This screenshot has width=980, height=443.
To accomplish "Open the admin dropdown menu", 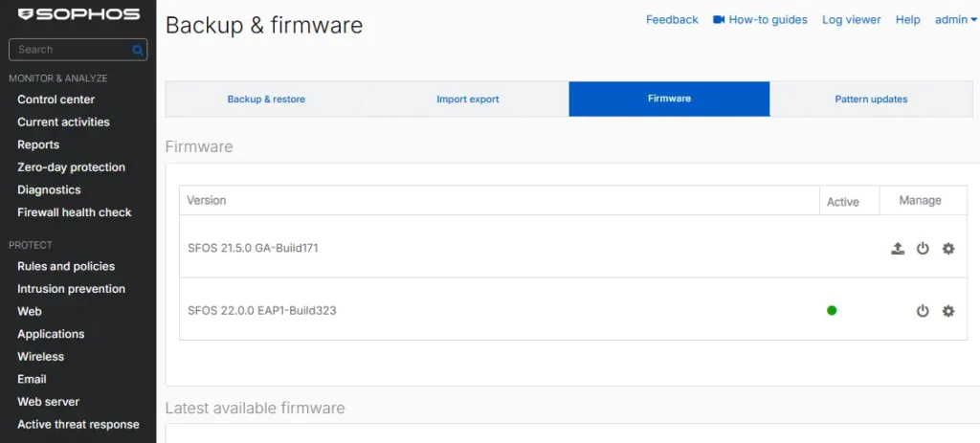I will pos(956,20).
